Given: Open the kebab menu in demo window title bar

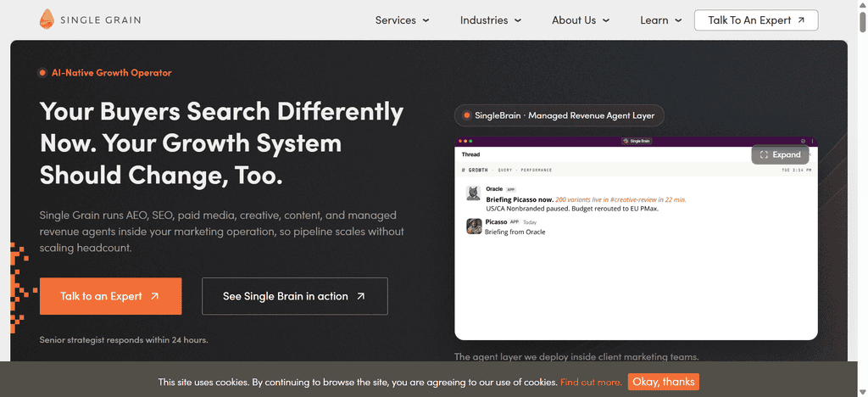Looking at the screenshot, I should 812,141.
